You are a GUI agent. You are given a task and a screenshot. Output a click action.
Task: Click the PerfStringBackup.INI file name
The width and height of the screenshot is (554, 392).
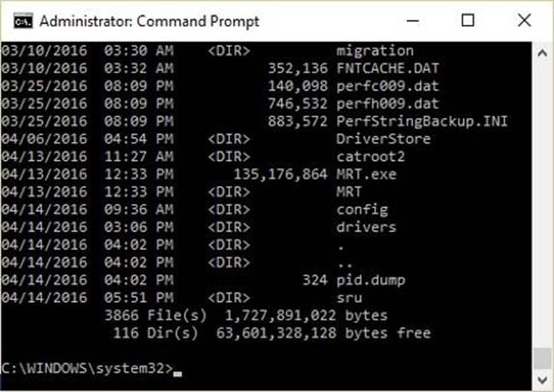pyautogui.click(x=422, y=121)
